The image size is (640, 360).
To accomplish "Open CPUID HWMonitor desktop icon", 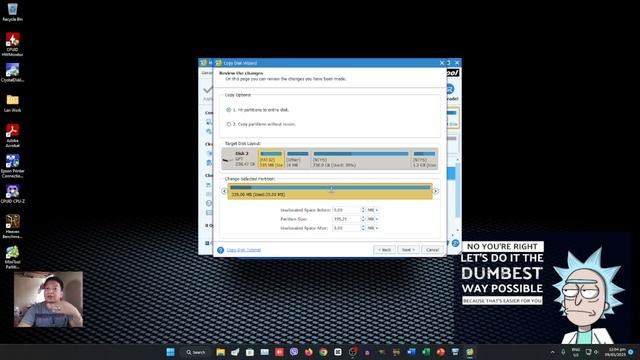I will tap(13, 44).
